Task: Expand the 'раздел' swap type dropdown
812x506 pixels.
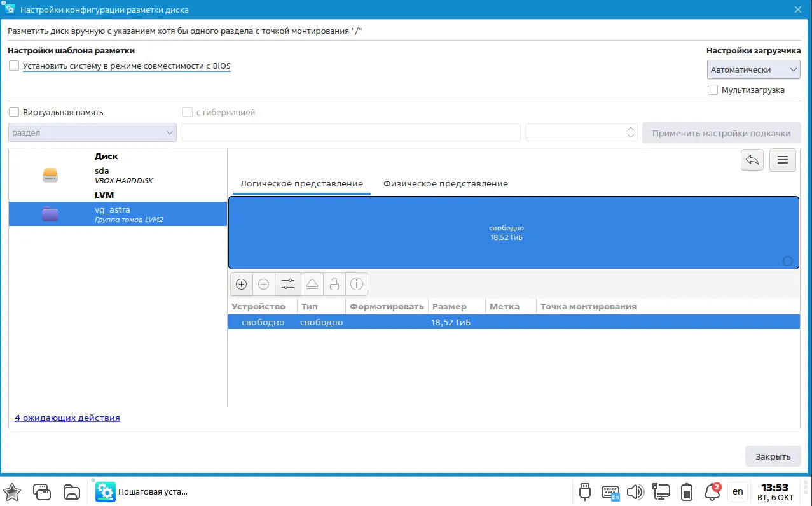Action: tap(93, 132)
